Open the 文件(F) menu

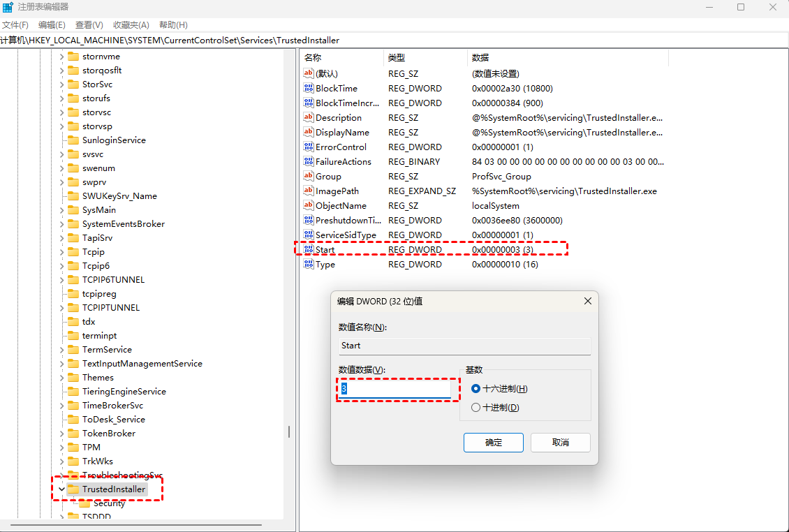(x=15, y=25)
